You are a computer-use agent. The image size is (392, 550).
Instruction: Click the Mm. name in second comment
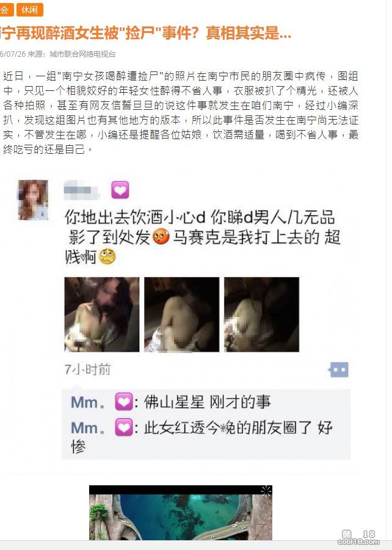(88, 428)
